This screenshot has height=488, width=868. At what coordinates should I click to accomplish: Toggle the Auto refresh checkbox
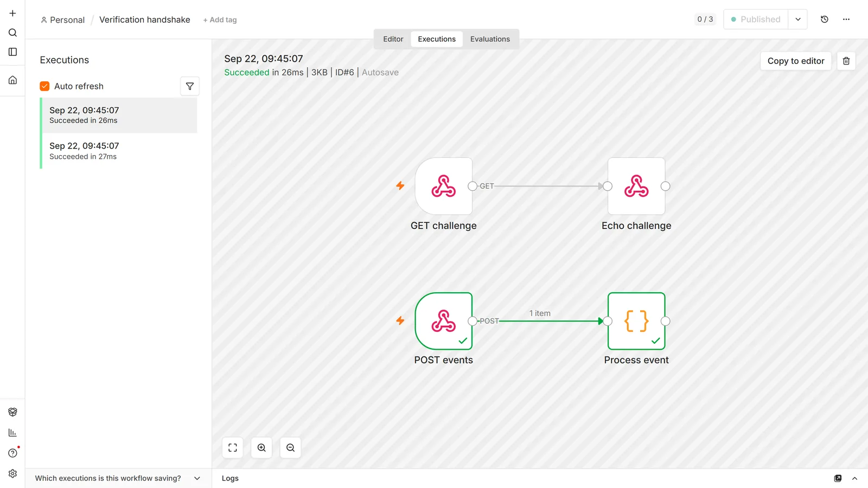coord(44,86)
